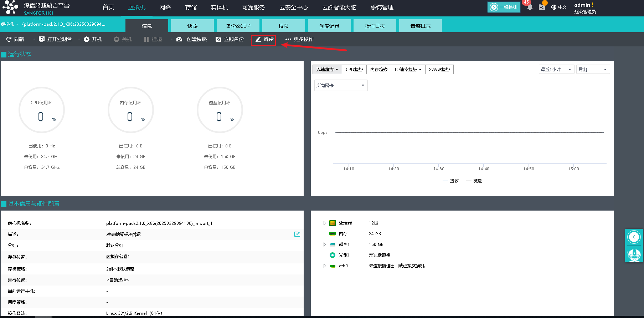Change the 最近1小时 time range dropdown

coord(556,70)
